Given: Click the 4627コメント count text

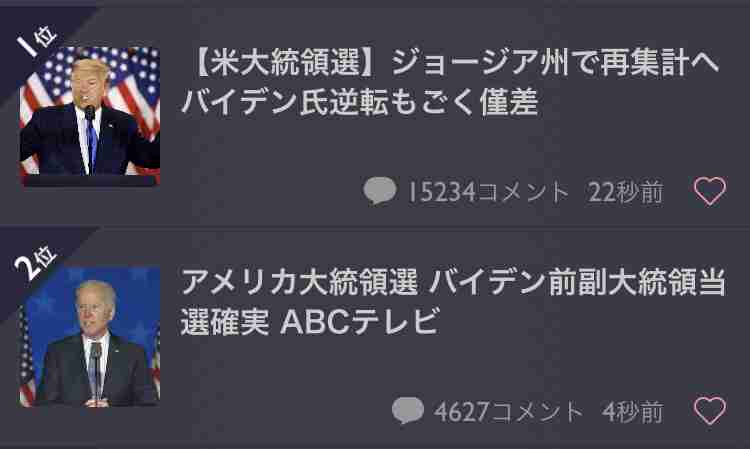Looking at the screenshot, I should click(508, 412).
